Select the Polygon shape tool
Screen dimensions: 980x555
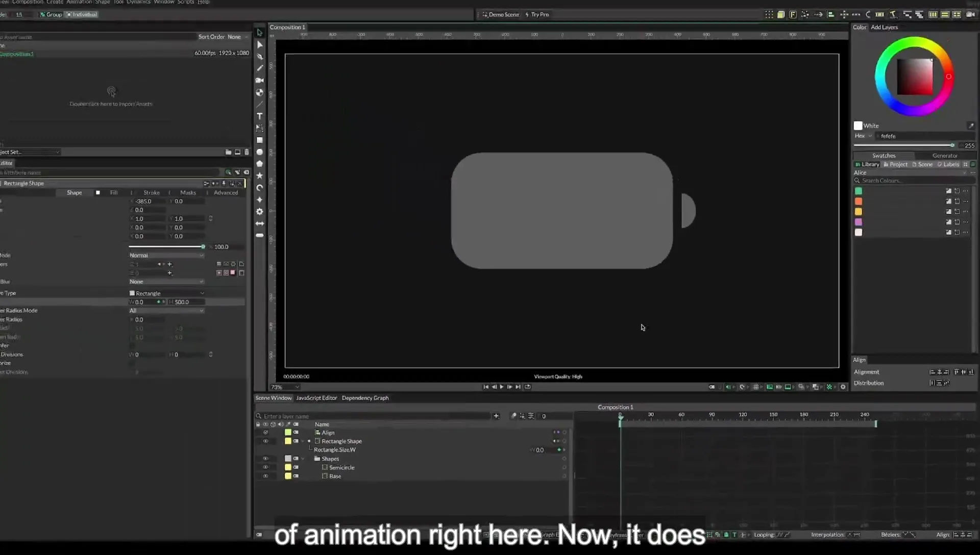pos(259,164)
